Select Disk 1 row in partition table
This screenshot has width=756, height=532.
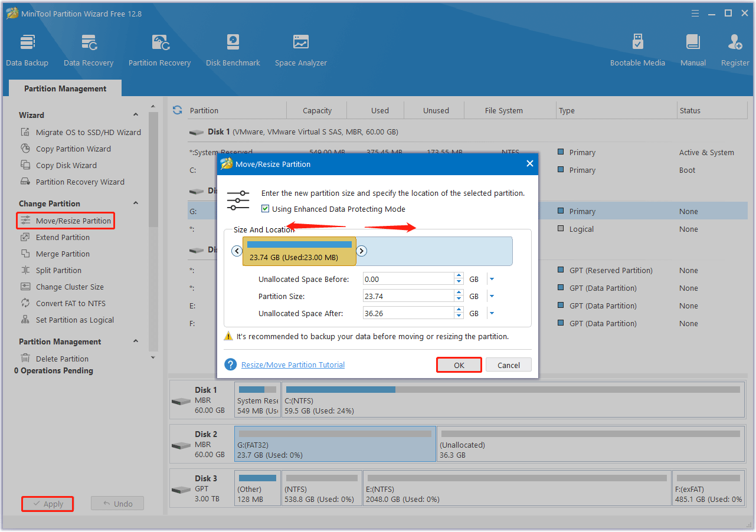[467, 132]
